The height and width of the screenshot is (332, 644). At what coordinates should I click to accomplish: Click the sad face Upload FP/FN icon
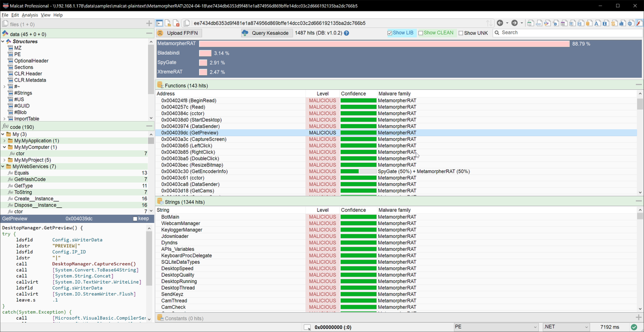coord(160,33)
